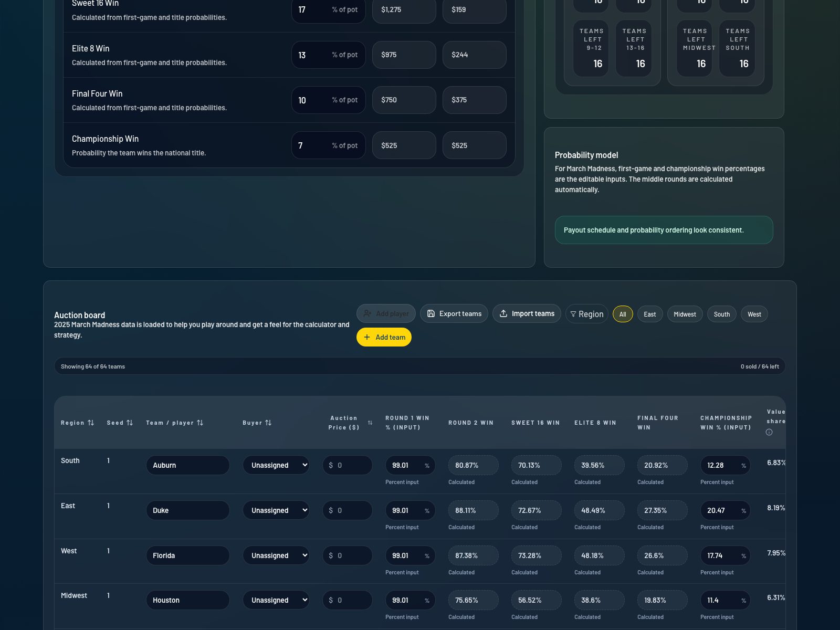Click Florida's auction price input field
Screen dimensions: 840x630
click(x=347, y=555)
